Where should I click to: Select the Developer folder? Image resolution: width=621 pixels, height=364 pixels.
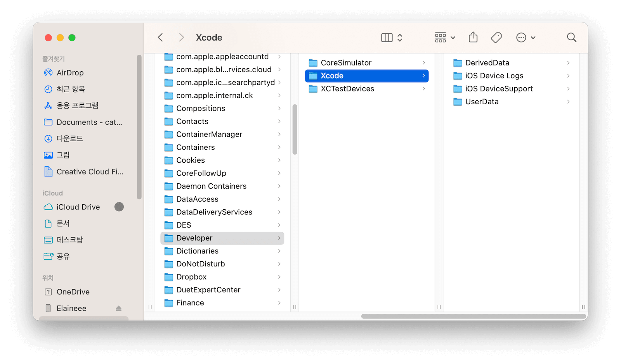[x=222, y=238]
